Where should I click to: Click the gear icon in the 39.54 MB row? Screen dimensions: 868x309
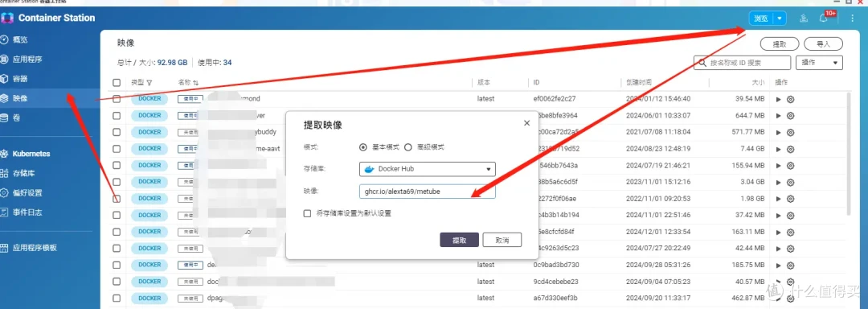click(791, 99)
